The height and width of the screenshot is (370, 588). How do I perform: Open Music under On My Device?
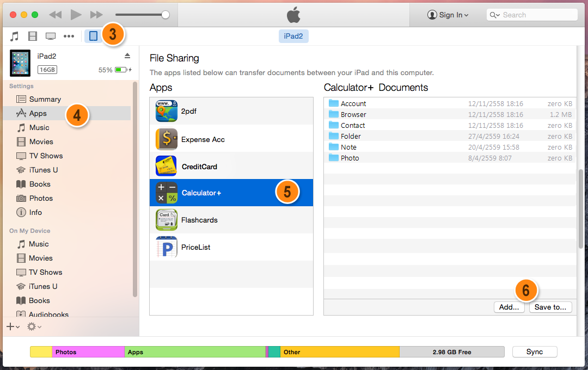68,244
